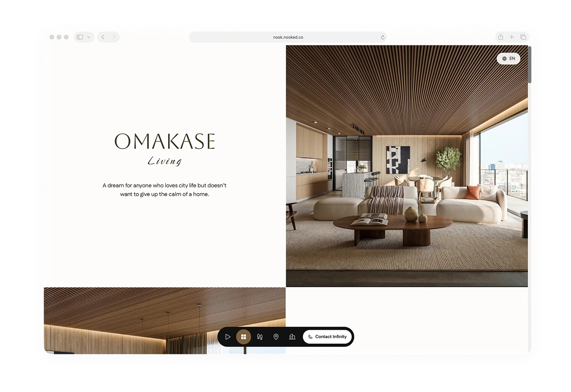The height and width of the screenshot is (392, 571).
Task: Open a new tab with the plus icon
Action: coord(512,37)
